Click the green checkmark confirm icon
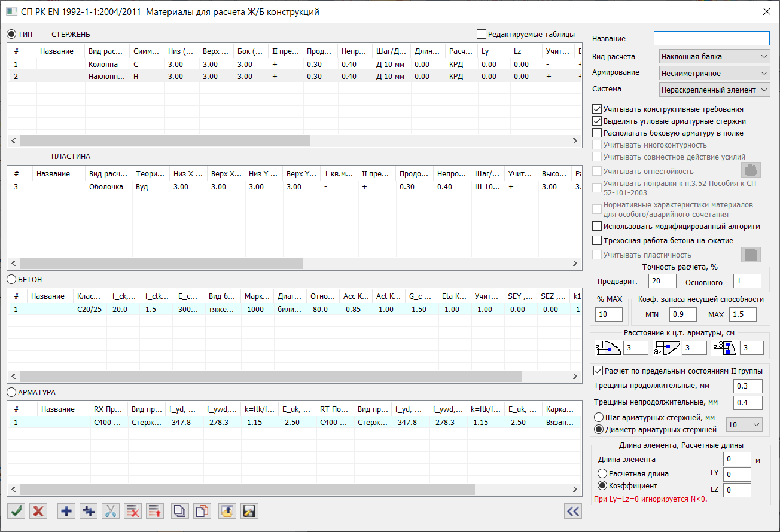This screenshot has height=532, width=780. click(x=16, y=511)
